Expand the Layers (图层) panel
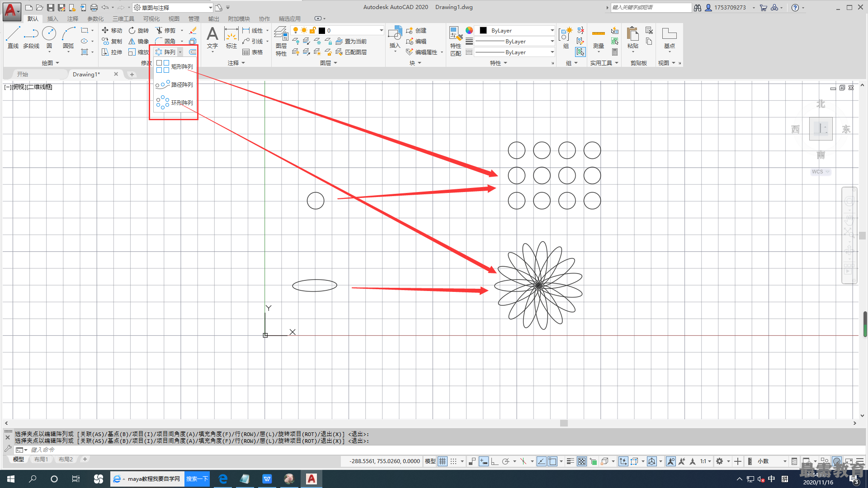Screen dimensions: 868x488 [x=328, y=63]
